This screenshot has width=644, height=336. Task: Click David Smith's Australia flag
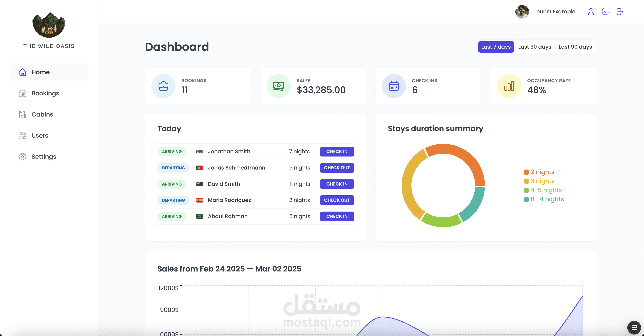tap(199, 184)
